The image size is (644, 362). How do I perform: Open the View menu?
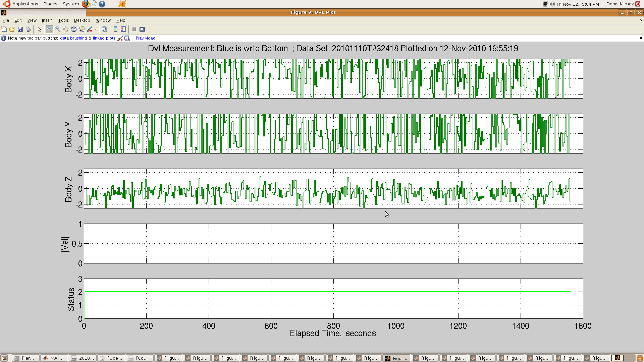32,20
